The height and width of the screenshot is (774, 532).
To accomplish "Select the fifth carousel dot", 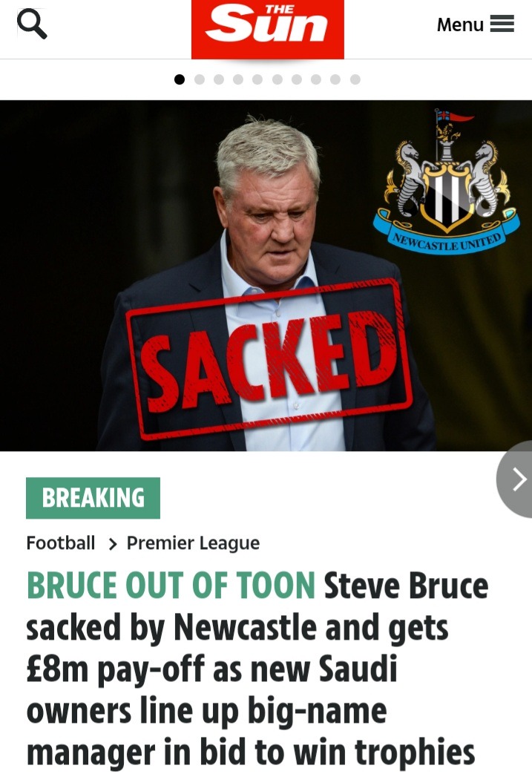I will tap(257, 79).
